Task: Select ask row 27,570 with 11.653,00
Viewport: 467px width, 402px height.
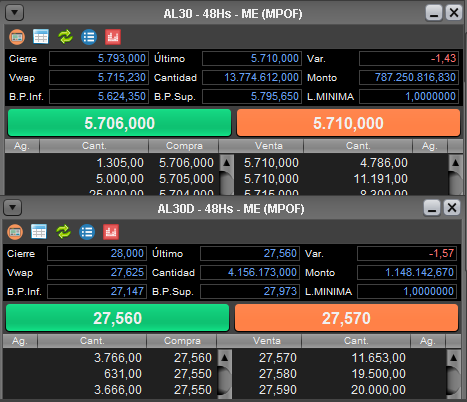Action: click(339, 358)
